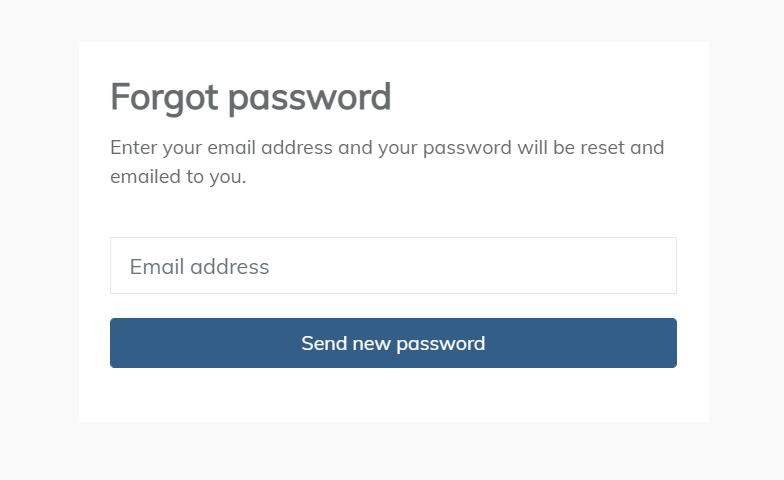Viewport: 784px width, 480px height.
Task: Click the word "Forgot" in the heading
Action: pyautogui.click(x=165, y=97)
